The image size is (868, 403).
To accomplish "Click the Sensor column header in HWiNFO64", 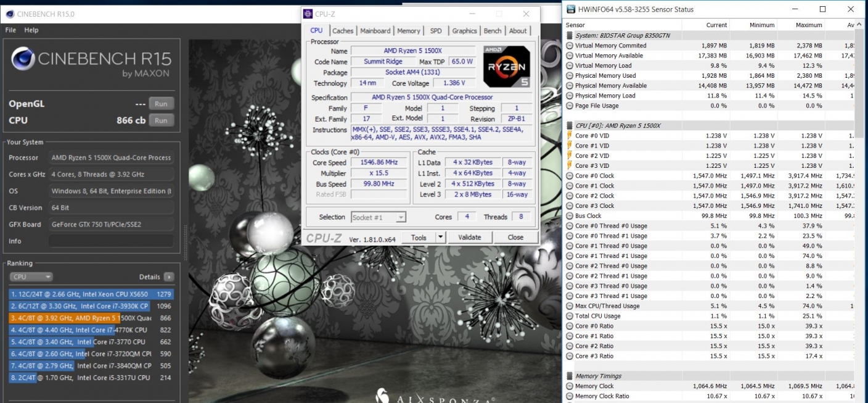I will coord(623,25).
